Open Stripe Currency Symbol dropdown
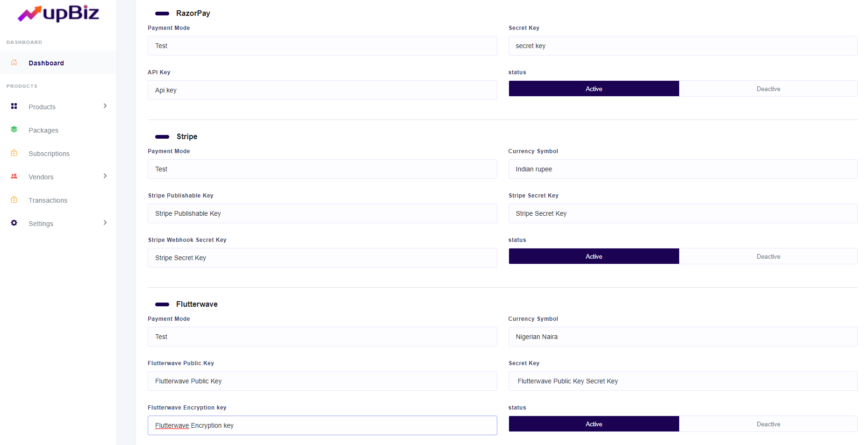Image resolution: width=868 pixels, height=445 pixels. tap(682, 169)
